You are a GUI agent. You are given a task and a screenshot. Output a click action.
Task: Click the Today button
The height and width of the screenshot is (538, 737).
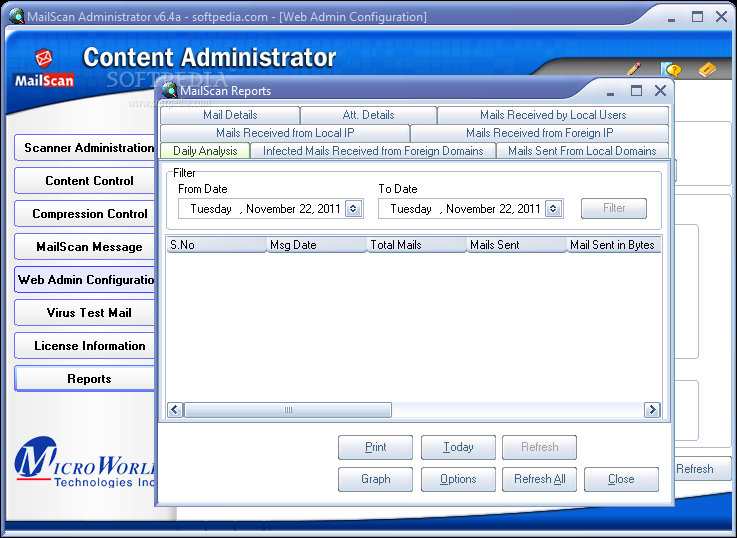(458, 447)
